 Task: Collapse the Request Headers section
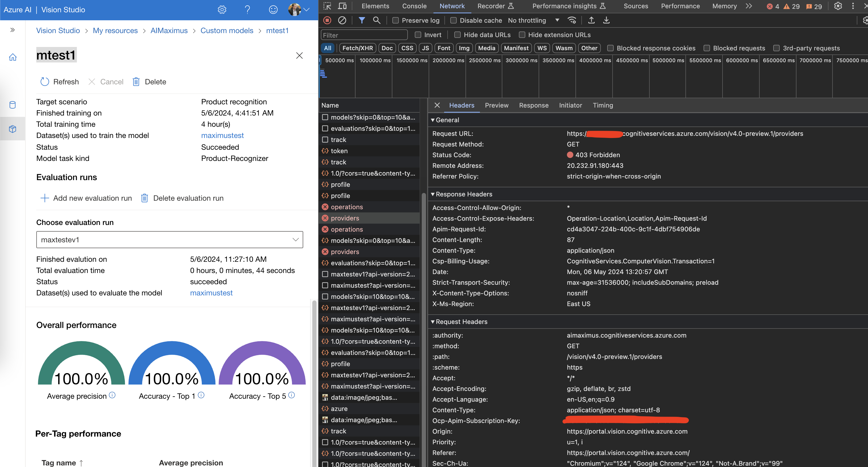[433, 322]
